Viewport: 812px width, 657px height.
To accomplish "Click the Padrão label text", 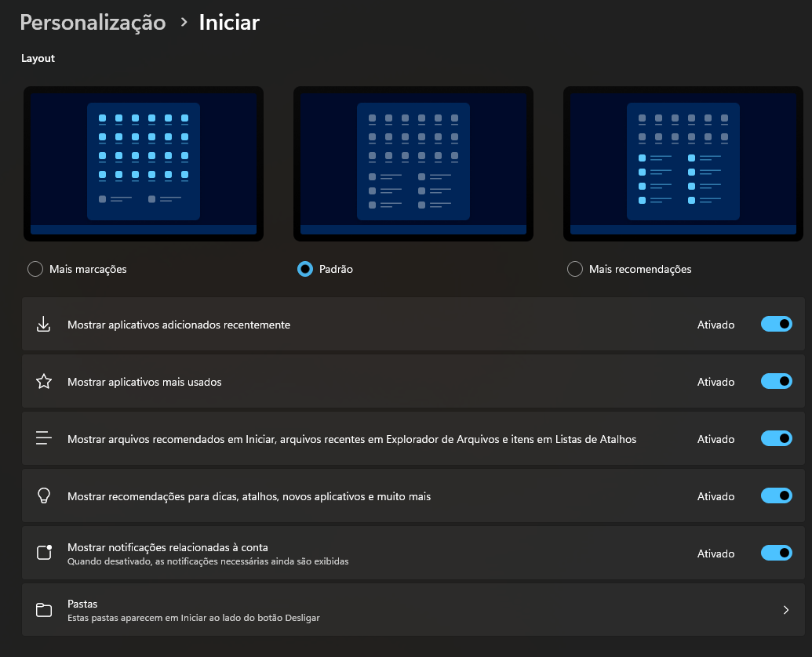I will (336, 269).
